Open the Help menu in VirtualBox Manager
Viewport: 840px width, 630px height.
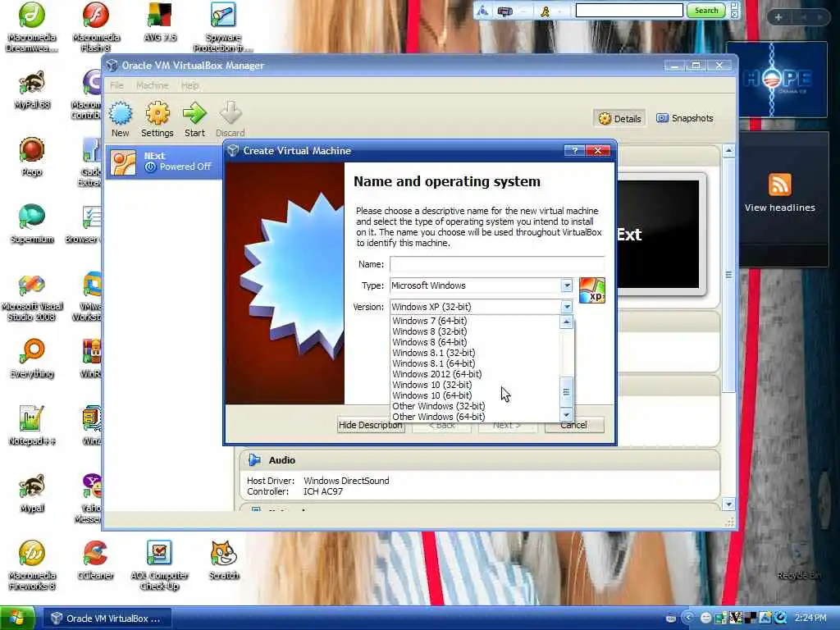pos(189,85)
